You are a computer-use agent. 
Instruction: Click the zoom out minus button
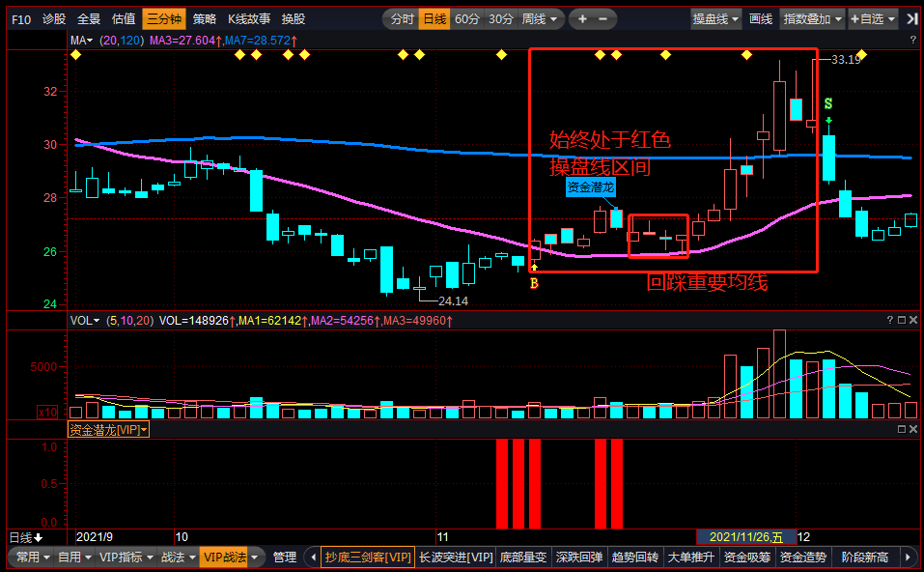[x=603, y=18]
